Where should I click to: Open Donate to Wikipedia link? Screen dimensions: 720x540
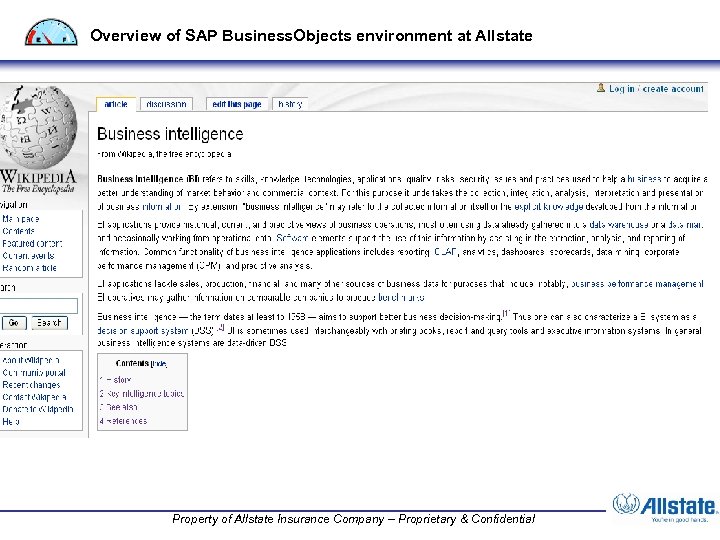38,409
